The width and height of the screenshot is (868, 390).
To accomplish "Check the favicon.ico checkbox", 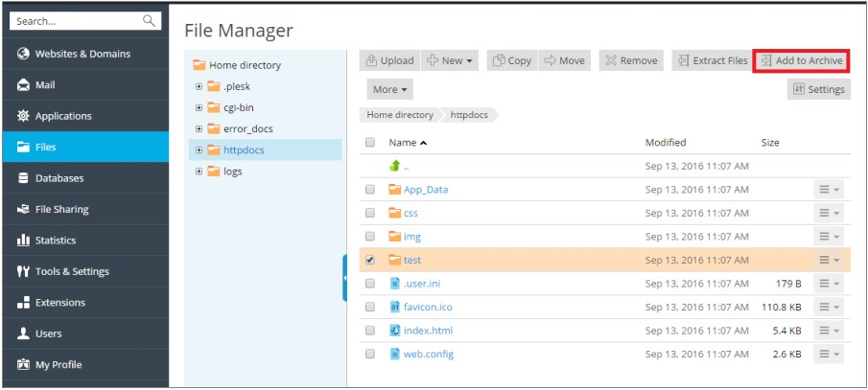I will click(370, 307).
